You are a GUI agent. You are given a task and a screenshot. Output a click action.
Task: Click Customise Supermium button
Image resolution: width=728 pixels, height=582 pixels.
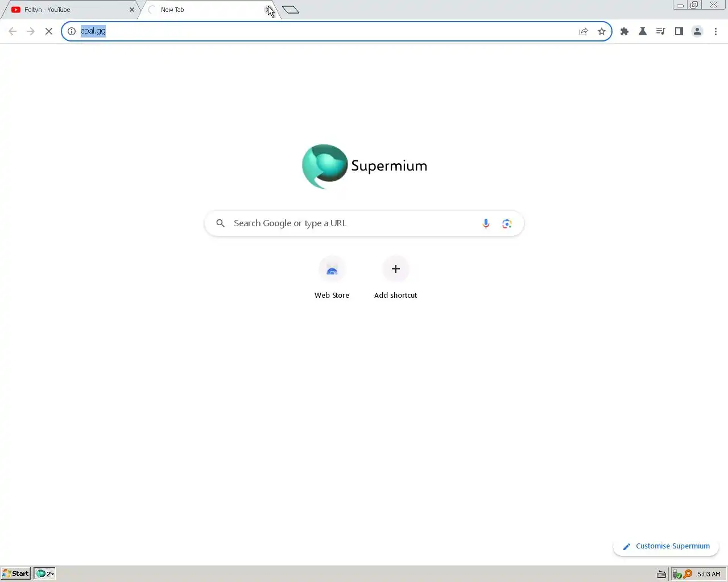tap(666, 546)
